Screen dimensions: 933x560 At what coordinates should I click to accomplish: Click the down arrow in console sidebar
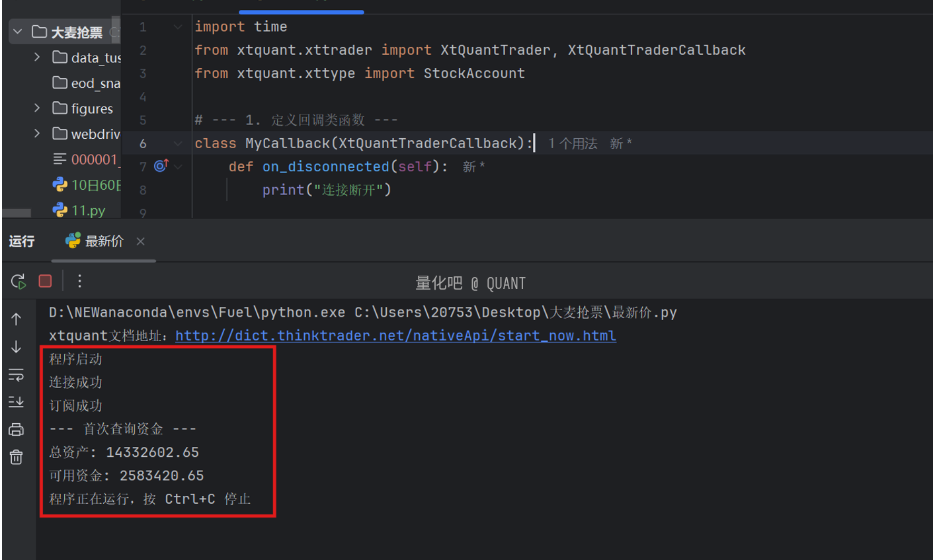pyautogui.click(x=17, y=347)
